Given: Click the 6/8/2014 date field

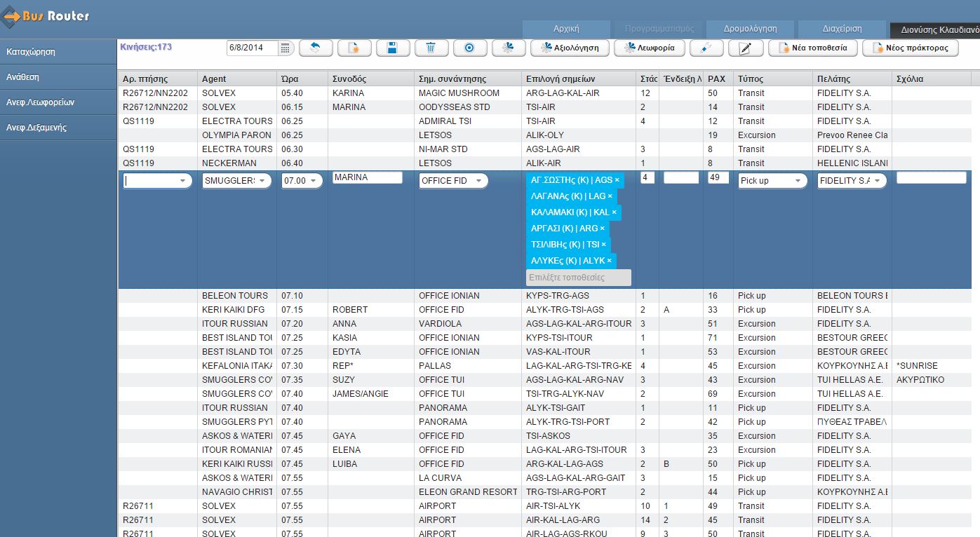Looking at the screenshot, I should point(253,48).
